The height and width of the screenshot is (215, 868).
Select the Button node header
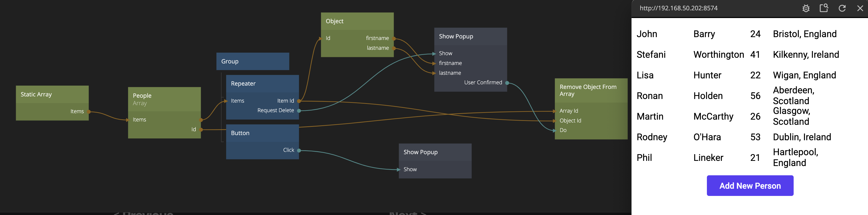(x=262, y=133)
